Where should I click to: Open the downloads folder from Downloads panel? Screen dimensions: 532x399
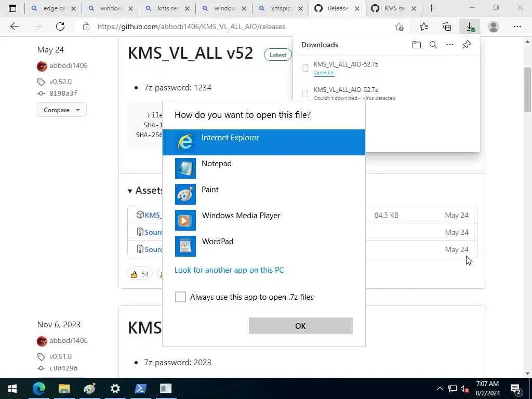[416, 45]
